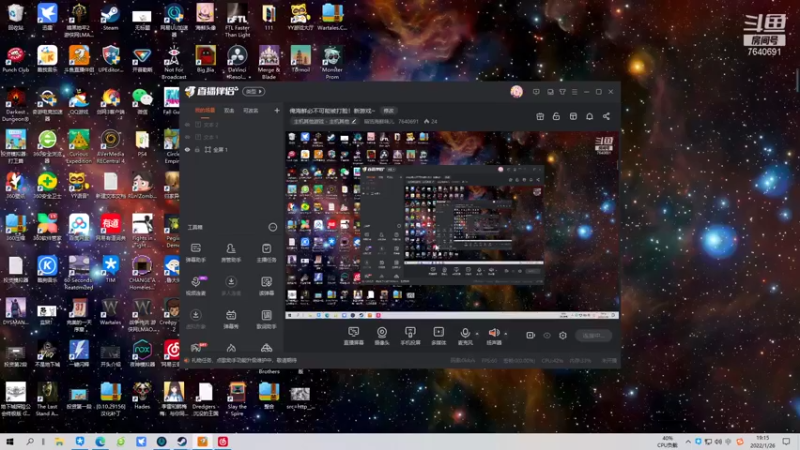This screenshot has width=800, height=450.
Task: Open File Explorer from the taskbar
Action: click(x=59, y=442)
